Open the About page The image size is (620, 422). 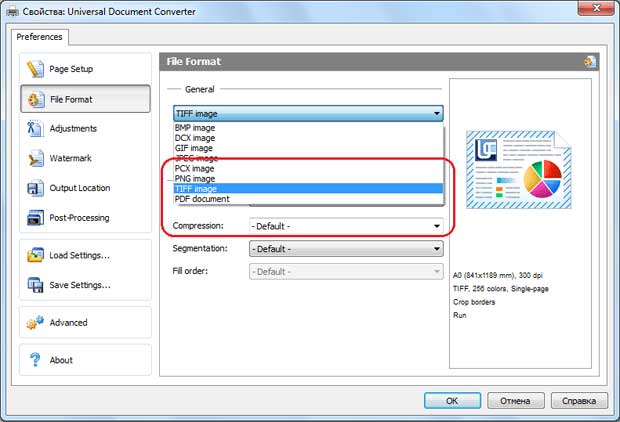tap(85, 360)
